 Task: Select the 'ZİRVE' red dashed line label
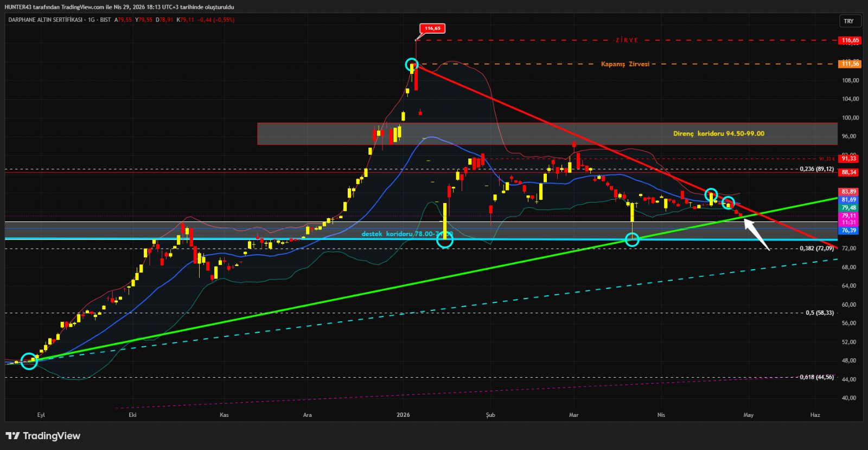(627, 40)
